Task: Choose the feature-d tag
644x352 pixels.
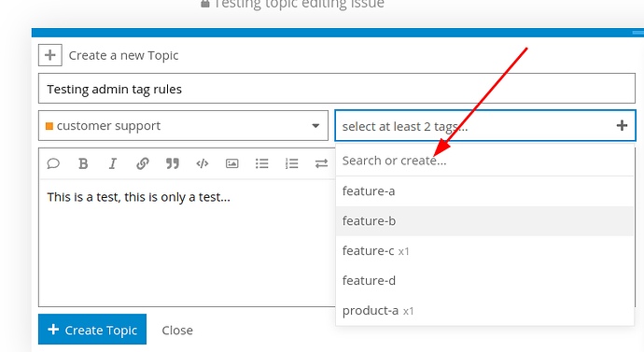Action: pos(484,280)
